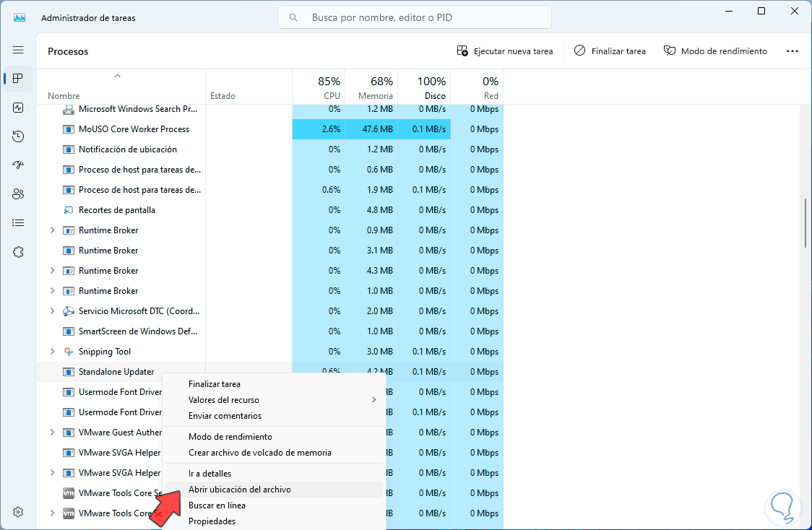Choose Abrir ubicación del archivo
The image size is (812, 530).
point(274,490)
